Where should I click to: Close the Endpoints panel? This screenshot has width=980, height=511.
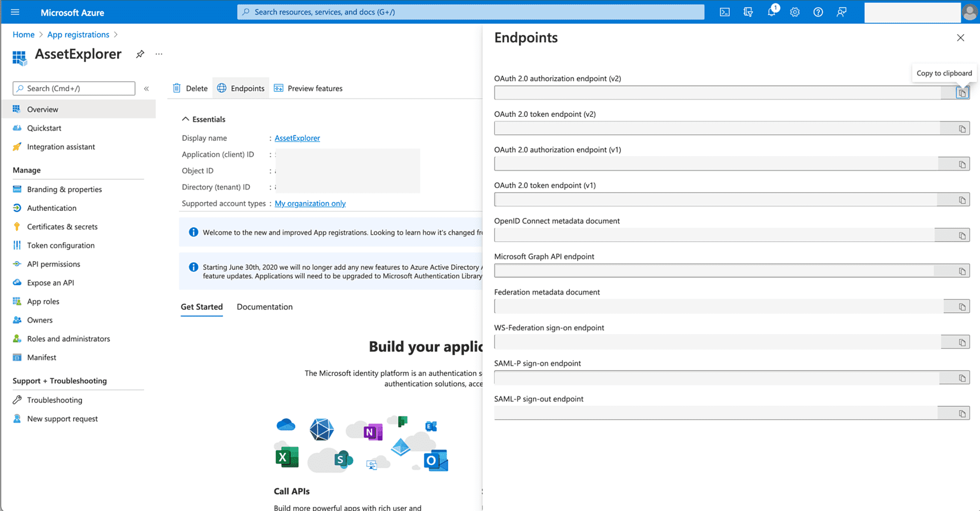click(960, 38)
